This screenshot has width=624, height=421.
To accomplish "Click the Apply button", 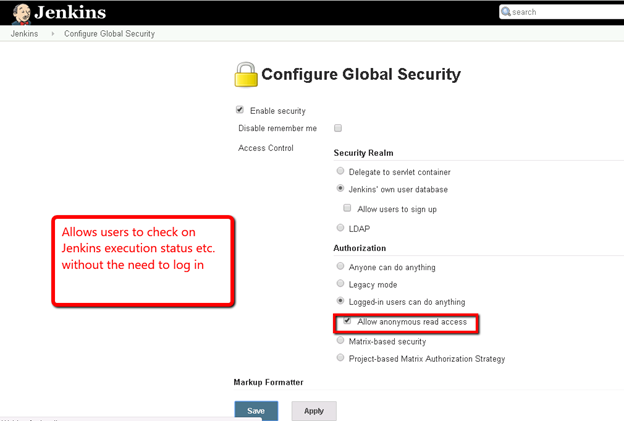I will point(314,411).
